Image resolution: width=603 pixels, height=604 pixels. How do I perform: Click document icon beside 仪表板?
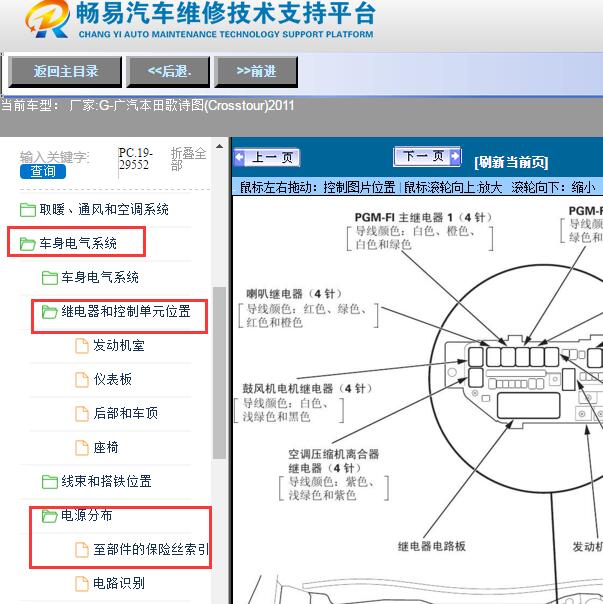82,379
